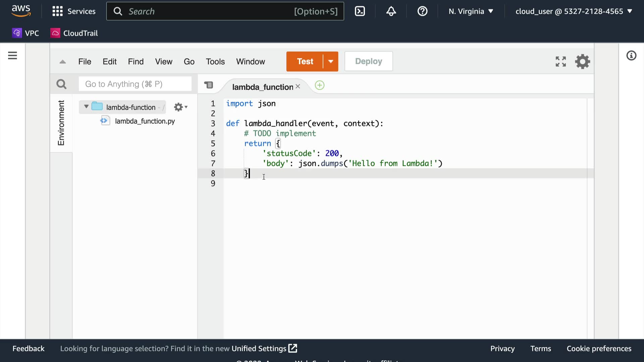Open the Tools menu
This screenshot has height=362, width=644.
[215, 62]
